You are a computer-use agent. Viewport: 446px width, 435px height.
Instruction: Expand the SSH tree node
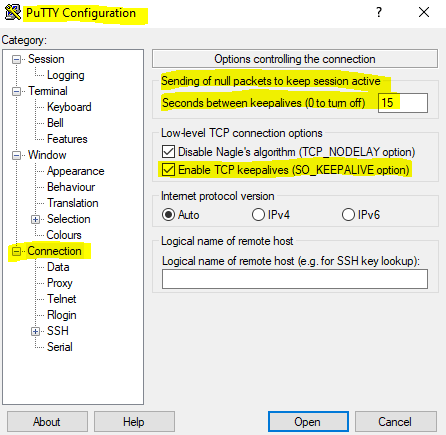(x=35, y=331)
